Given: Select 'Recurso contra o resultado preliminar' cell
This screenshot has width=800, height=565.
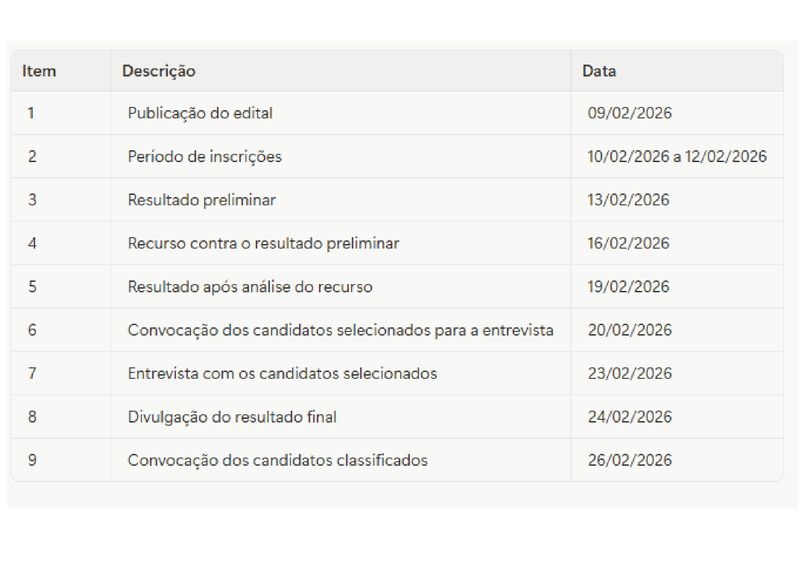Looking at the screenshot, I should click(263, 243).
